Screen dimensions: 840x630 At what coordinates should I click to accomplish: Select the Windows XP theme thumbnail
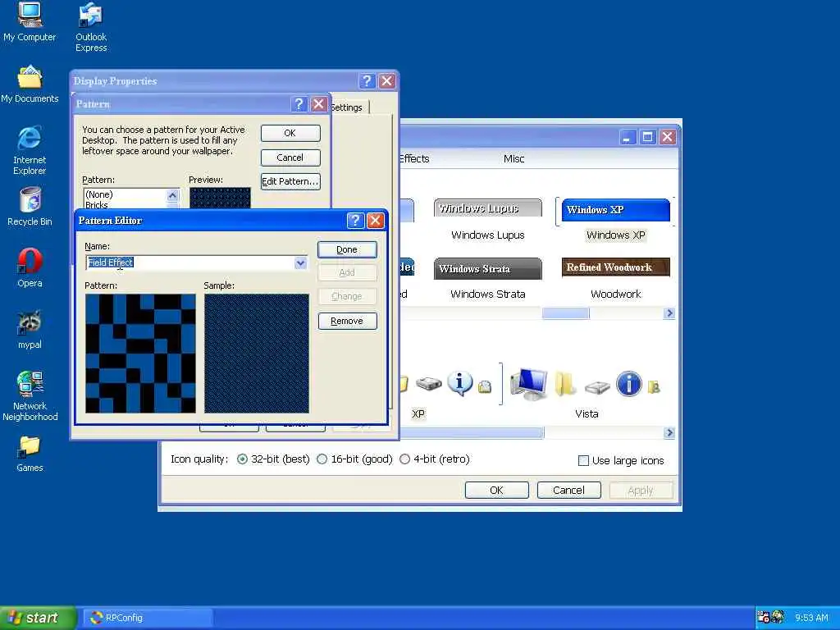click(x=615, y=209)
